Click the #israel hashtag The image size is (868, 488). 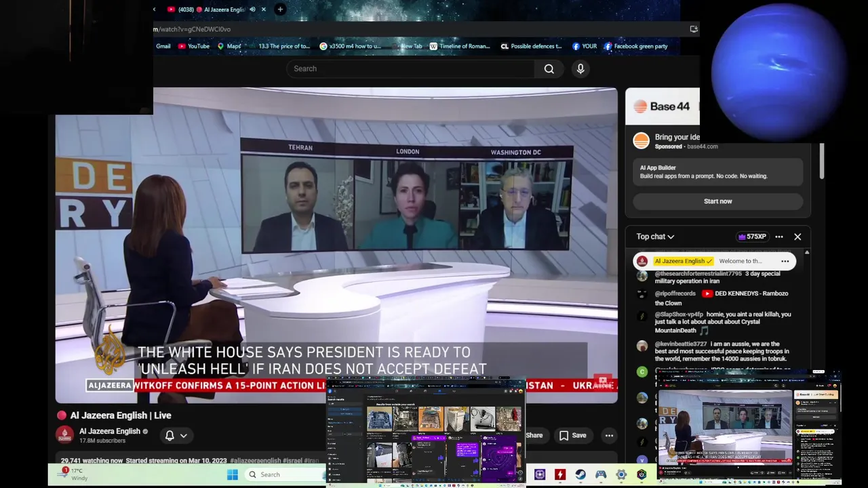coord(292,461)
